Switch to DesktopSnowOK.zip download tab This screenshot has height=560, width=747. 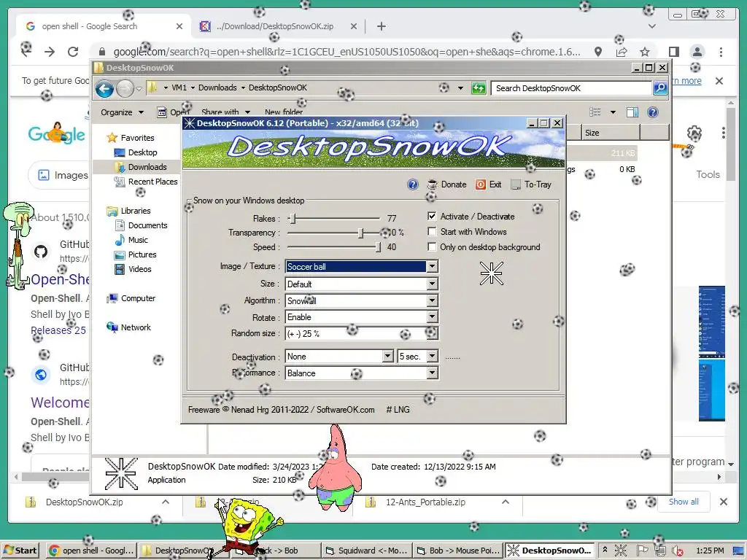pos(274,26)
